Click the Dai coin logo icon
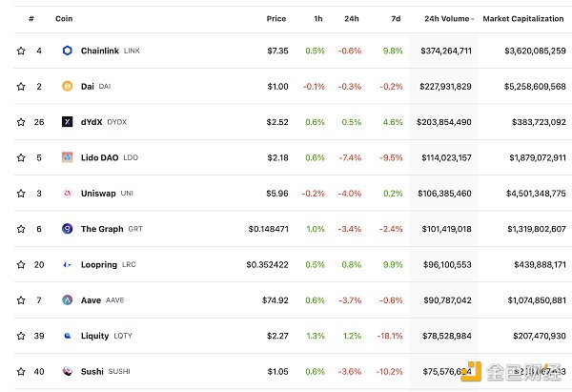This screenshot has height=392, width=572. [x=67, y=86]
